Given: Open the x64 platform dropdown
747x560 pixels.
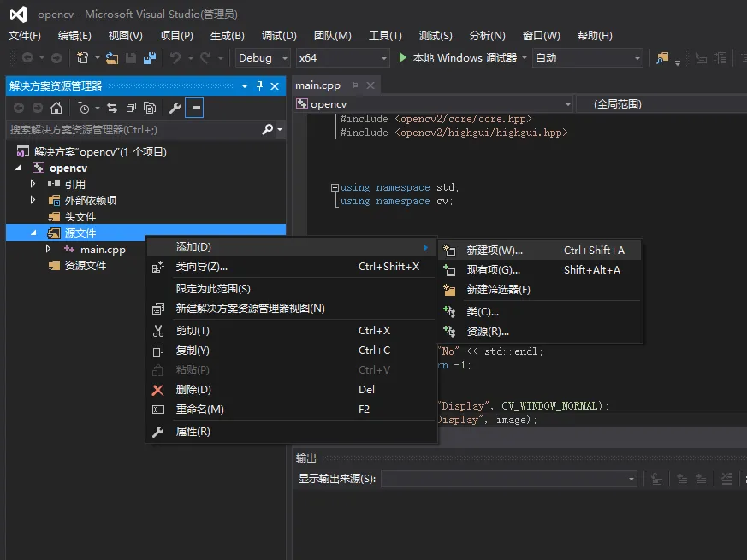Looking at the screenshot, I should pyautogui.click(x=342, y=58).
